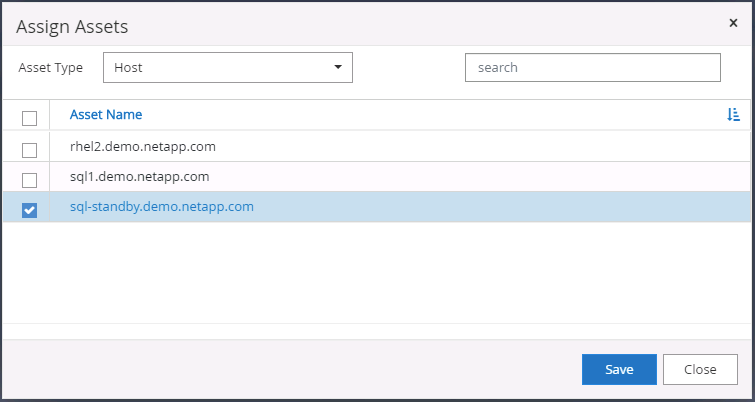Screen dimensions: 755x402
Task: Click the Assign Assets dialog title
Action: pyautogui.click(x=72, y=26)
